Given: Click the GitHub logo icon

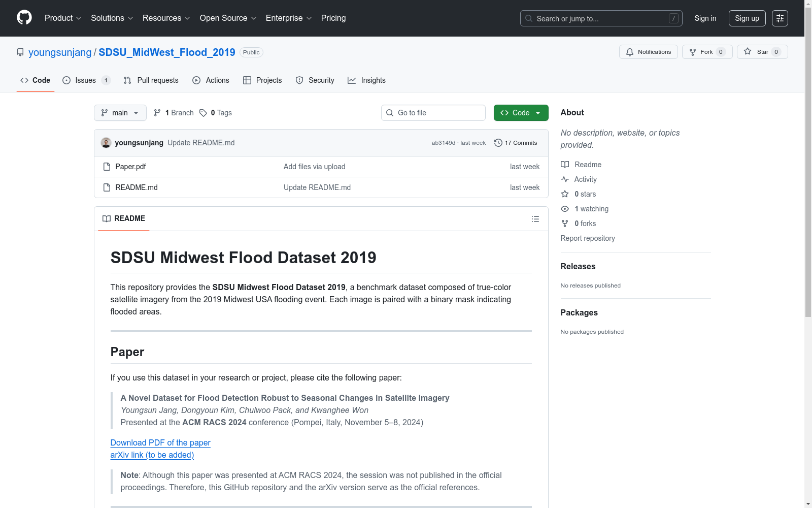Looking at the screenshot, I should click(x=24, y=18).
